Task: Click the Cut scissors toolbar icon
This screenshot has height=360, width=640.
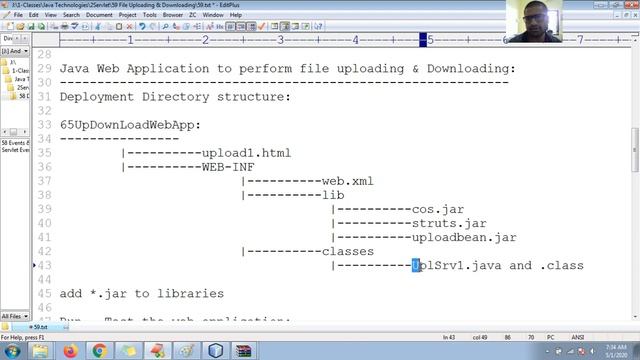Action: (x=98, y=27)
